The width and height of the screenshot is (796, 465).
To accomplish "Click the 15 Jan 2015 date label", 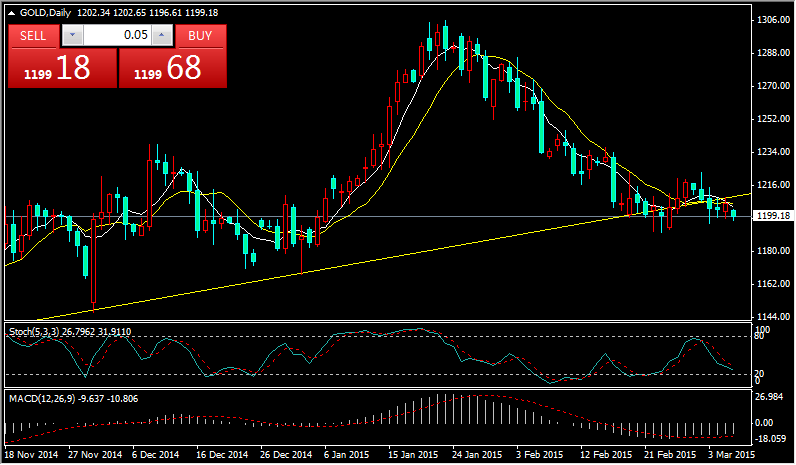I will [x=413, y=454].
